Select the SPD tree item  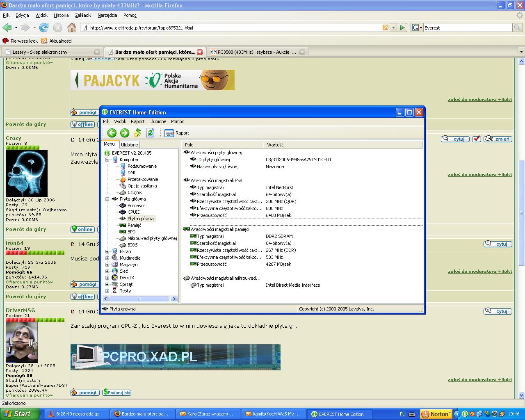click(131, 232)
